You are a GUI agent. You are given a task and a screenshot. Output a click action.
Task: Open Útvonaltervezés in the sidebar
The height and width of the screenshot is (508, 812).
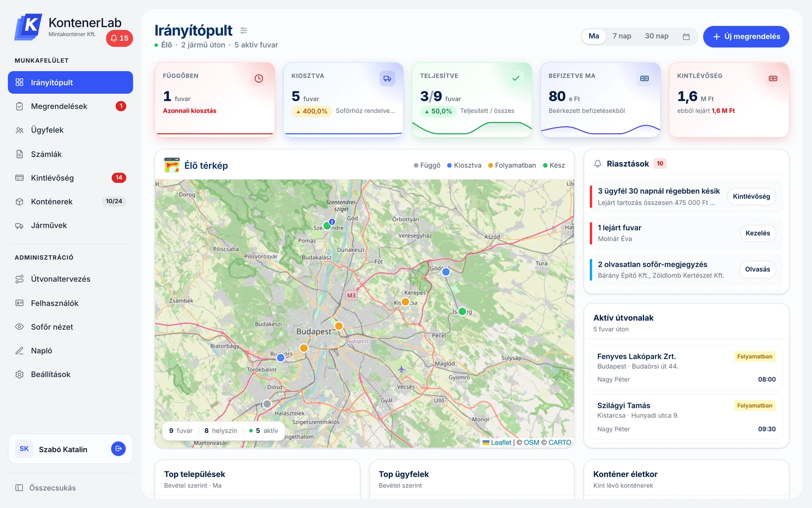point(71,279)
